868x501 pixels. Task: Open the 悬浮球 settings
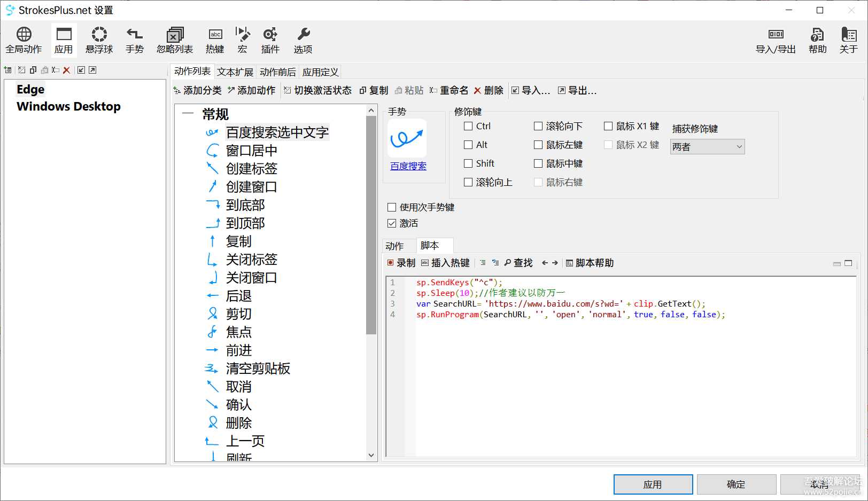tap(99, 40)
